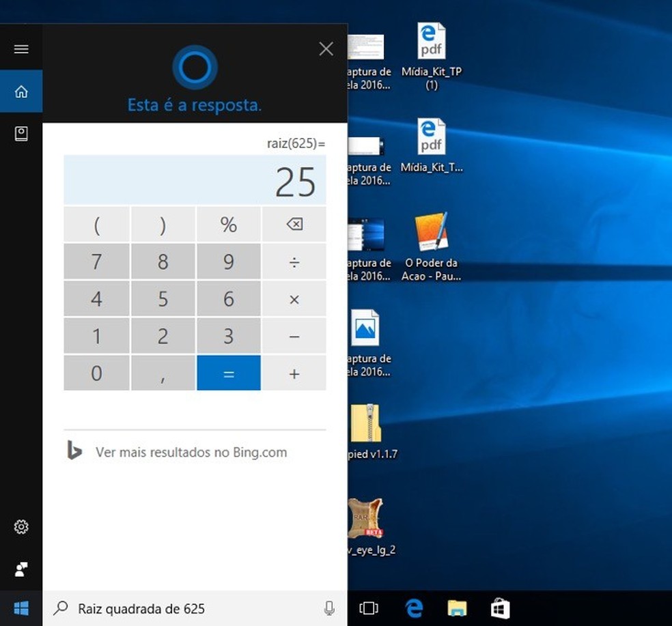Click the 8 digit key
672x626 pixels.
(x=163, y=261)
